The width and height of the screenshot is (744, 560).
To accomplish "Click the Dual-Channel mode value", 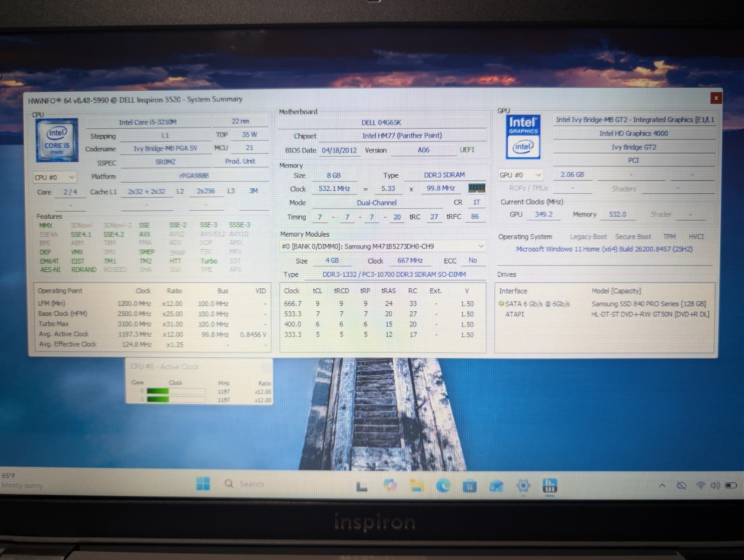I will pyautogui.click(x=377, y=203).
